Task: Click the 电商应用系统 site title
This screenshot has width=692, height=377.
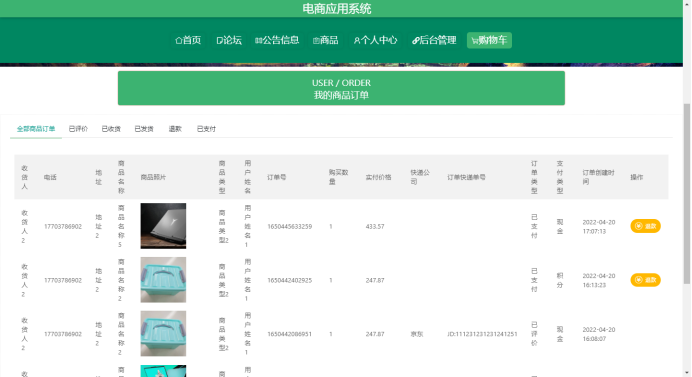Action: click(x=337, y=9)
